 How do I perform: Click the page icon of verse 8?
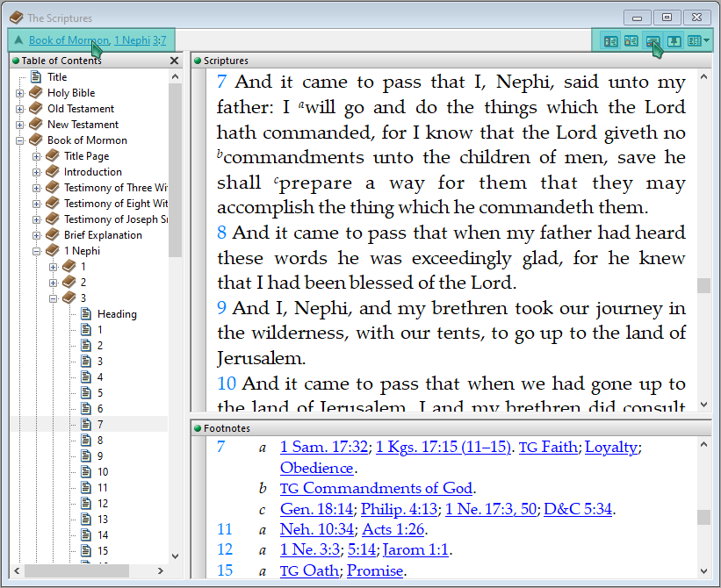[x=86, y=440]
